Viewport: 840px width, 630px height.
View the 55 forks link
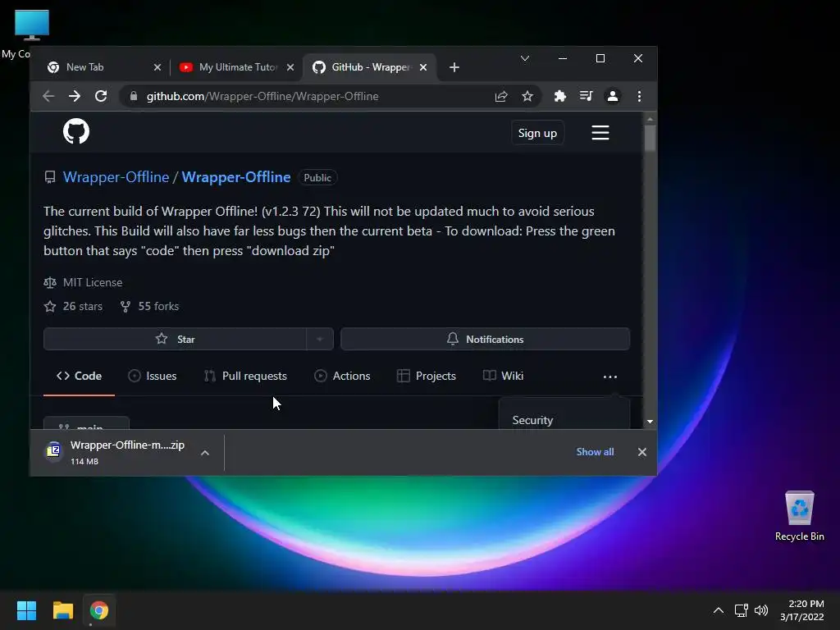click(150, 307)
